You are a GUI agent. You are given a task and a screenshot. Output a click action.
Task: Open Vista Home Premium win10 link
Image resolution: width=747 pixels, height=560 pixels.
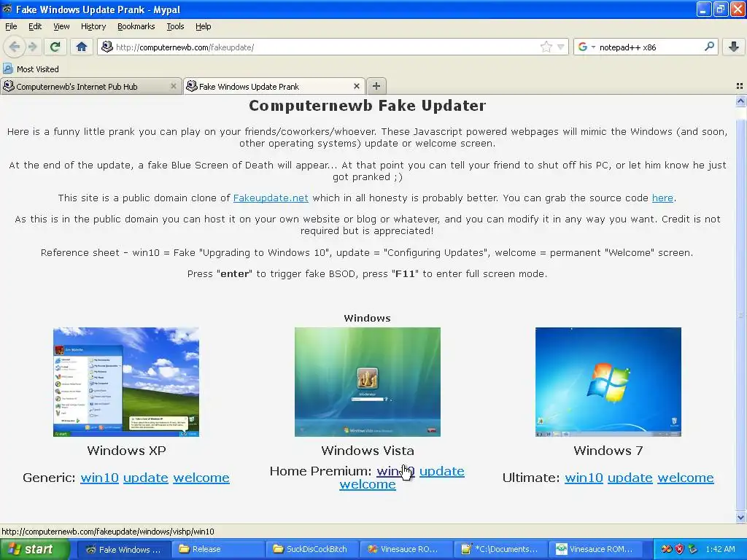tap(395, 471)
